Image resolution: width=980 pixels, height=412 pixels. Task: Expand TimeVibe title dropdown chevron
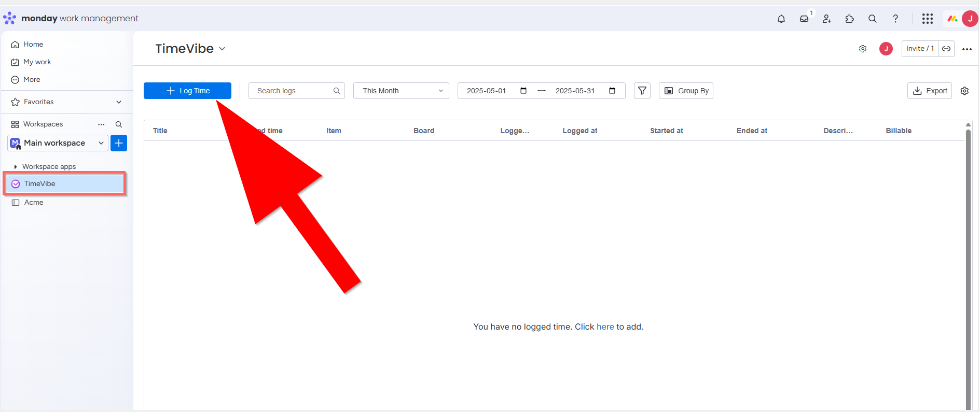(x=222, y=49)
